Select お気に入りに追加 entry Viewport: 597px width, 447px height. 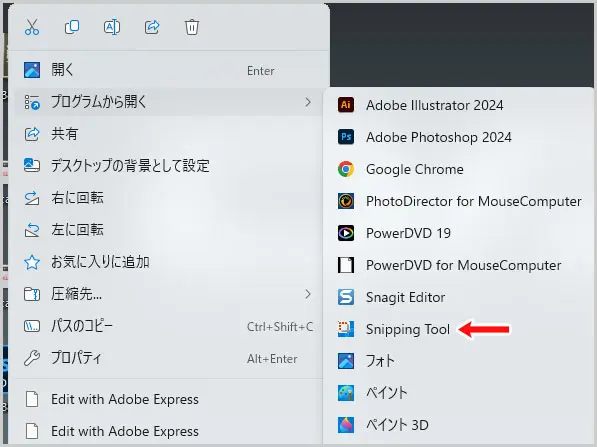pyautogui.click(x=168, y=262)
